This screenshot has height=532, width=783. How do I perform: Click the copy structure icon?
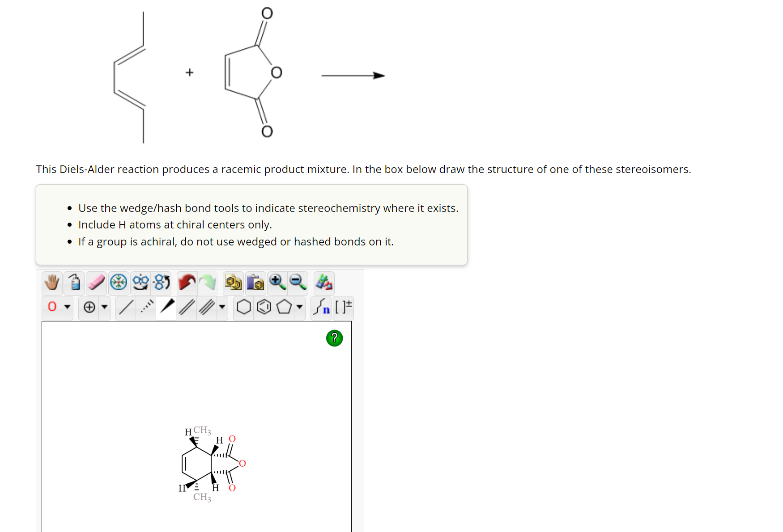[233, 283]
